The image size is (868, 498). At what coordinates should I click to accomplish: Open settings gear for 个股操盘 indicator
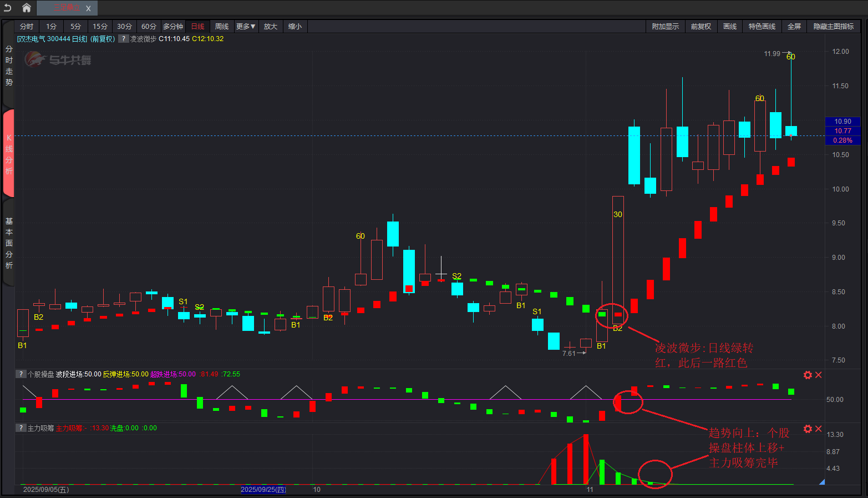coord(808,375)
